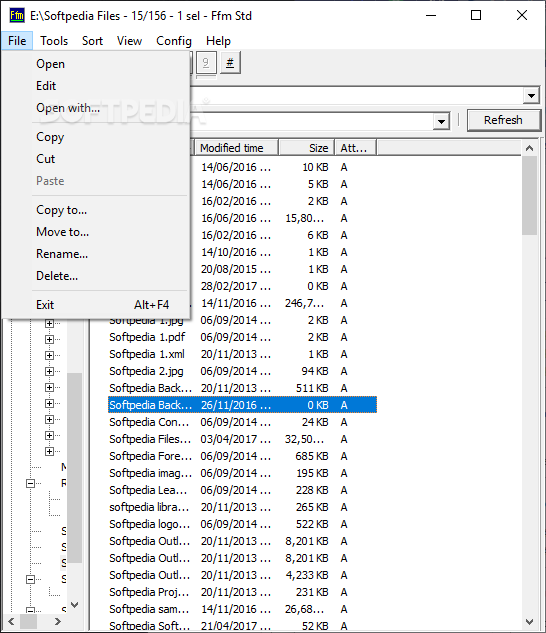Select the file 'Softpedia Proj...'
The height and width of the screenshot is (633, 546).
click(149, 592)
